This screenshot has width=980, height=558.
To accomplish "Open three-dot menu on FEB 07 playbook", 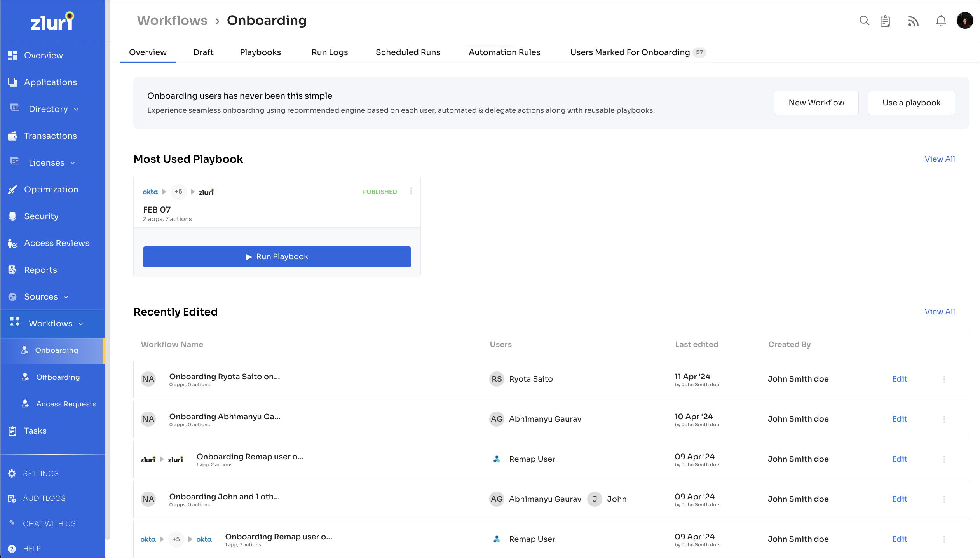I will (x=411, y=191).
